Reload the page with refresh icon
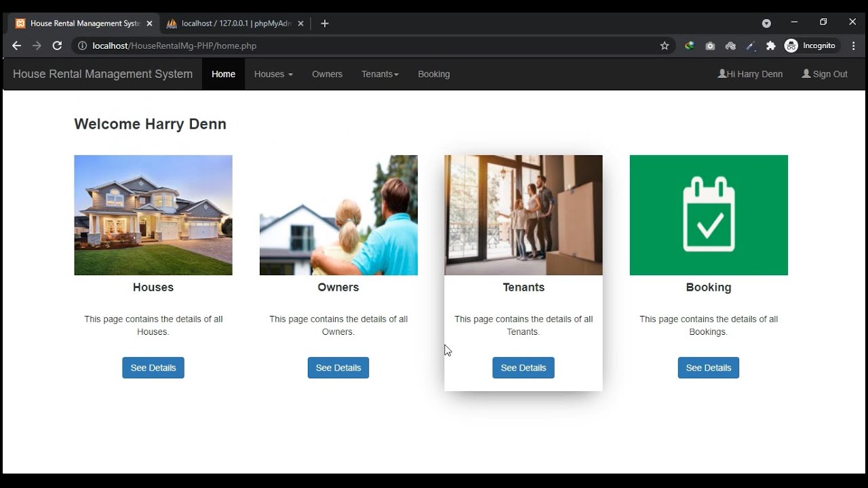 tap(57, 45)
